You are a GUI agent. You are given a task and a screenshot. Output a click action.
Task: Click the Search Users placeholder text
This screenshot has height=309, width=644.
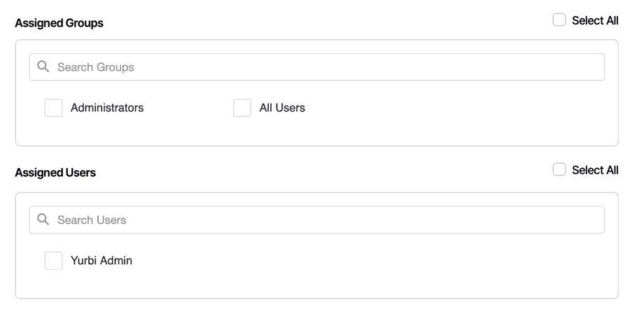[92, 220]
